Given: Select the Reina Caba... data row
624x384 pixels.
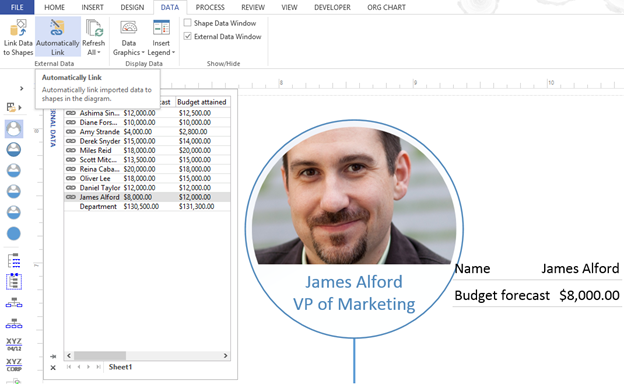Looking at the screenshot, I should pos(147,169).
